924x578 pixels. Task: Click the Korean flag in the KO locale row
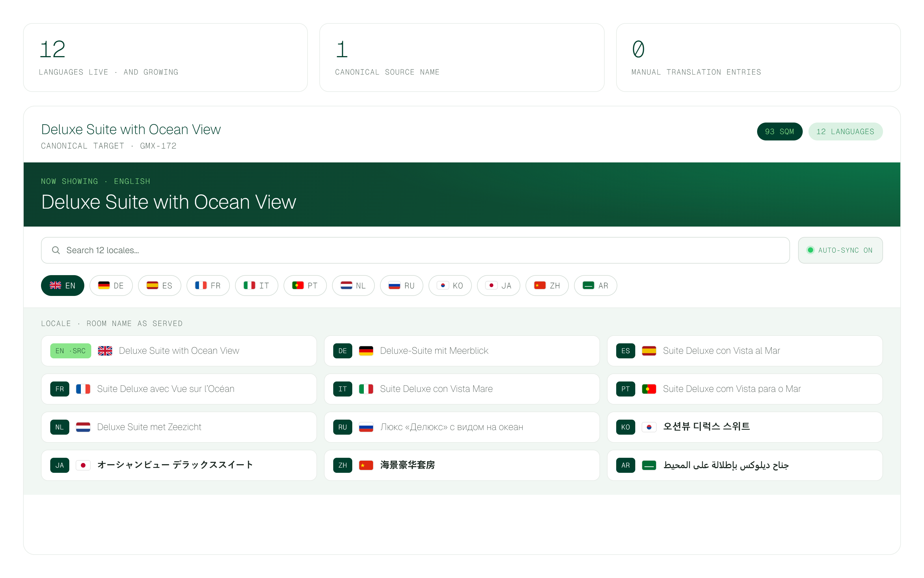coord(649,427)
